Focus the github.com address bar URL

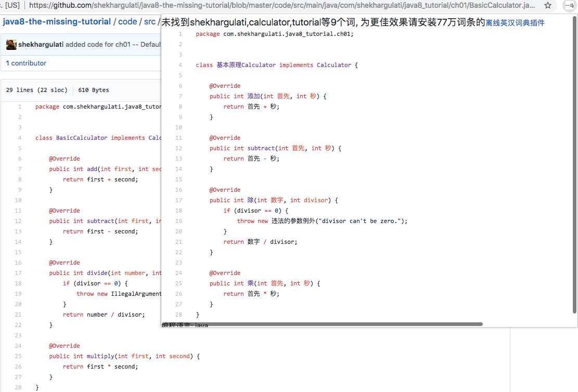(x=281, y=5)
